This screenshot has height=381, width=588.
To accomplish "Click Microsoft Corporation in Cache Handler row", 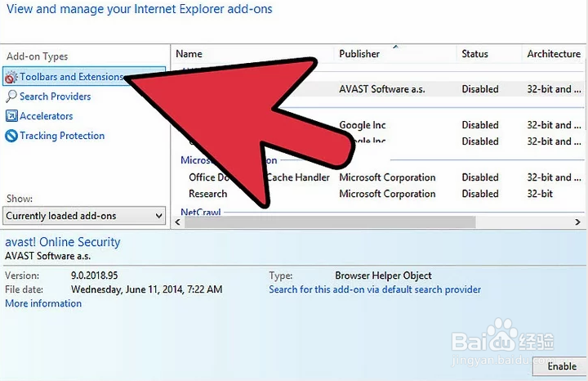I will [387, 177].
